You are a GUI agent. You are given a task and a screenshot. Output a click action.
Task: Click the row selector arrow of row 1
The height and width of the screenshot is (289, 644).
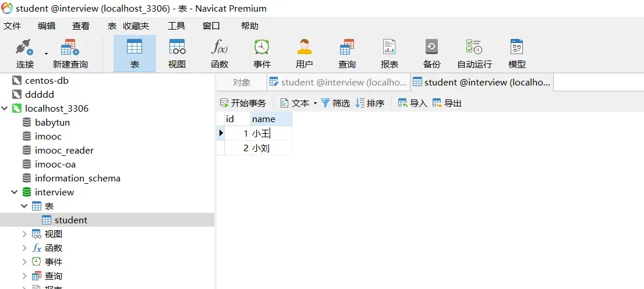click(221, 133)
